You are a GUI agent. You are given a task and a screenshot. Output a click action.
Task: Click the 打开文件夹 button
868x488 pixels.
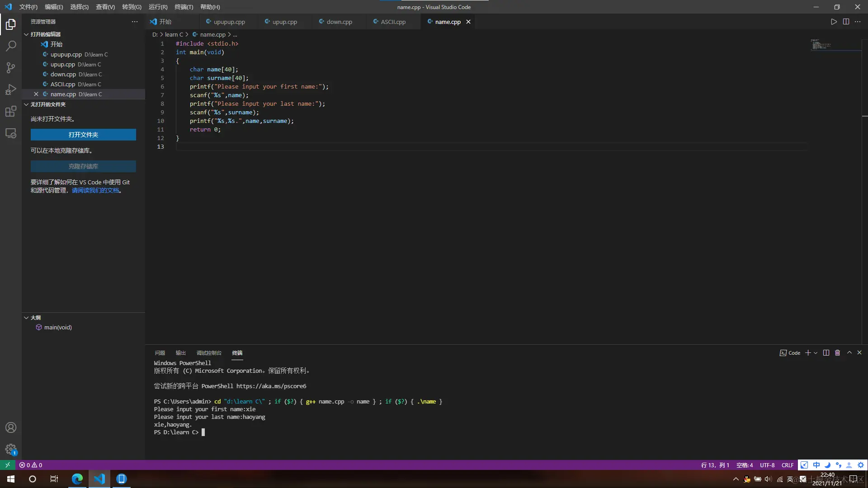pos(83,135)
